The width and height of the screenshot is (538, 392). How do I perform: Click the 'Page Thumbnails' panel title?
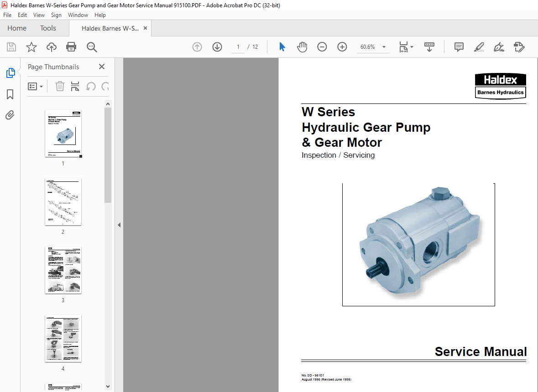click(x=53, y=67)
